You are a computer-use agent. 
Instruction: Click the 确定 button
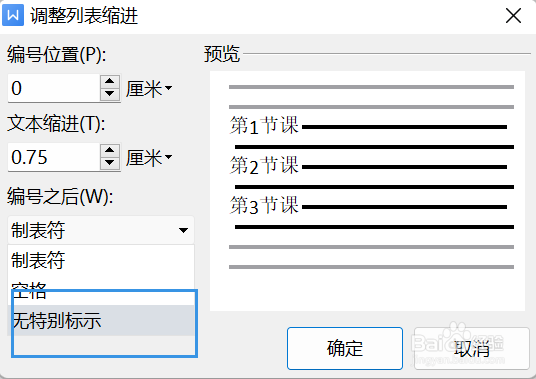point(345,348)
